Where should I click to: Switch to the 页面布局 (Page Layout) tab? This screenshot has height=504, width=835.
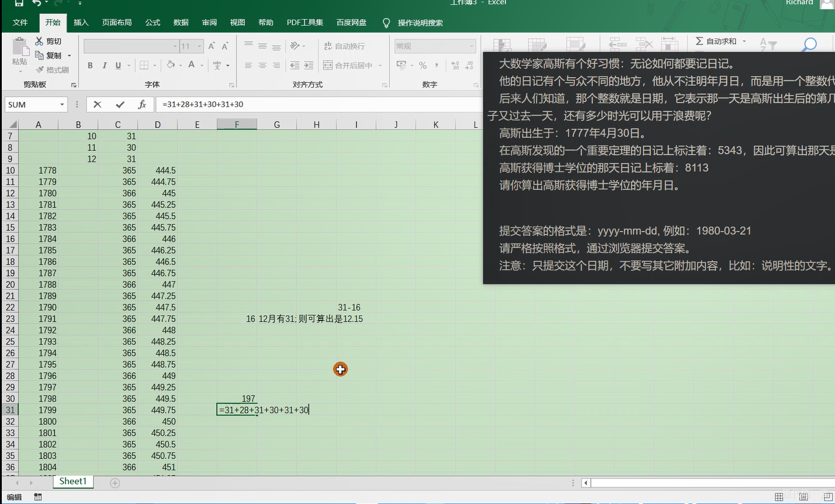click(x=117, y=23)
